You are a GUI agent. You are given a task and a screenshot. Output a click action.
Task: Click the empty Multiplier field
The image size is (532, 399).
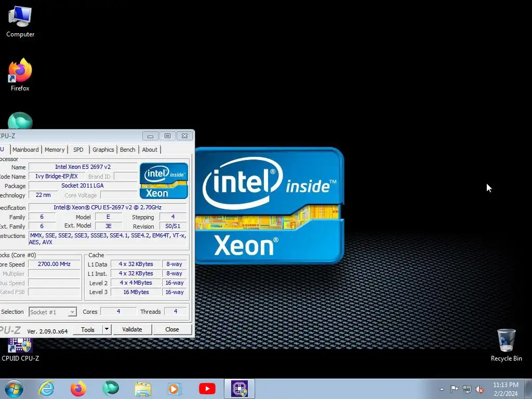click(x=54, y=273)
